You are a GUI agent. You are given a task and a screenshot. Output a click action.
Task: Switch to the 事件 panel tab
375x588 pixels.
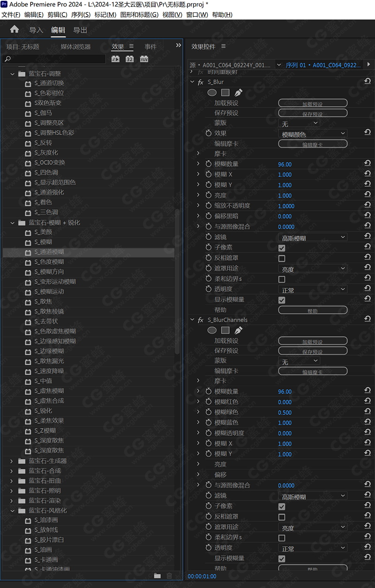[150, 46]
